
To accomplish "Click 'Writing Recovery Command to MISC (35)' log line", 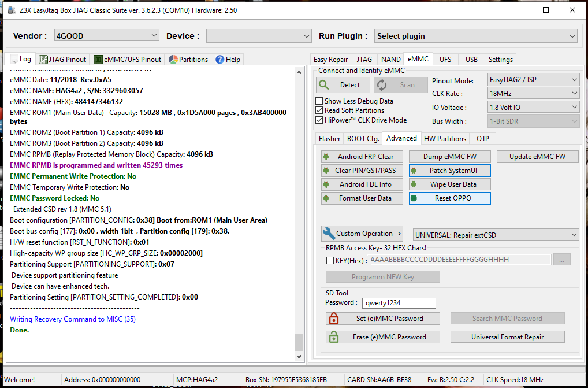I will click(x=73, y=319).
